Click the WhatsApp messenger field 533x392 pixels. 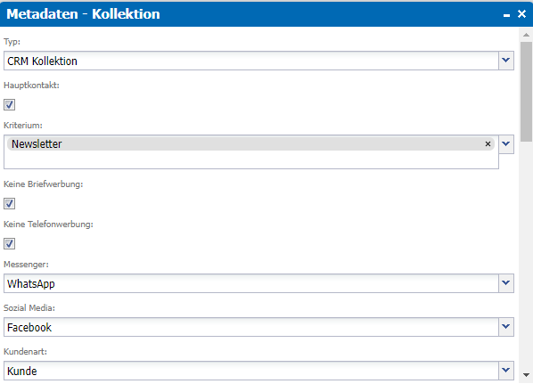coord(251,283)
